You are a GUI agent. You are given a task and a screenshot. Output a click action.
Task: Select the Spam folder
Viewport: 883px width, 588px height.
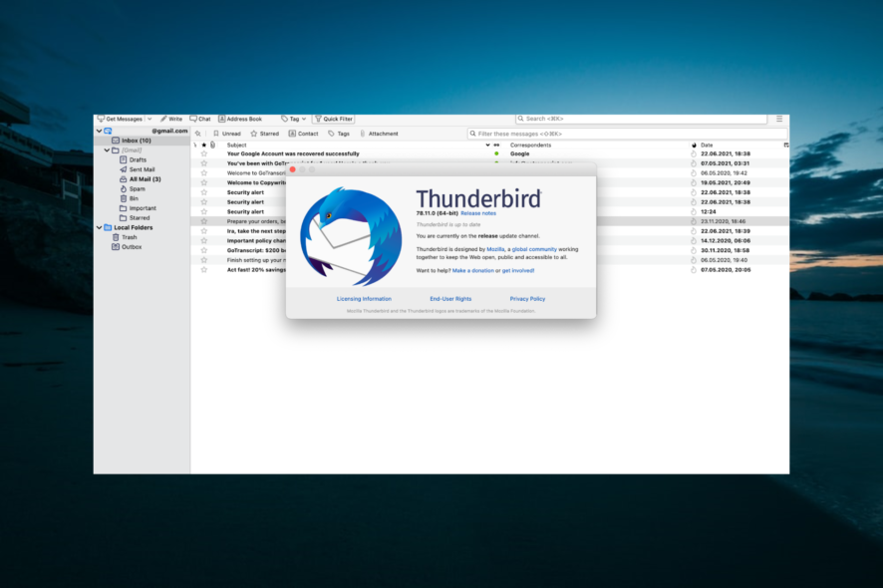[137, 188]
